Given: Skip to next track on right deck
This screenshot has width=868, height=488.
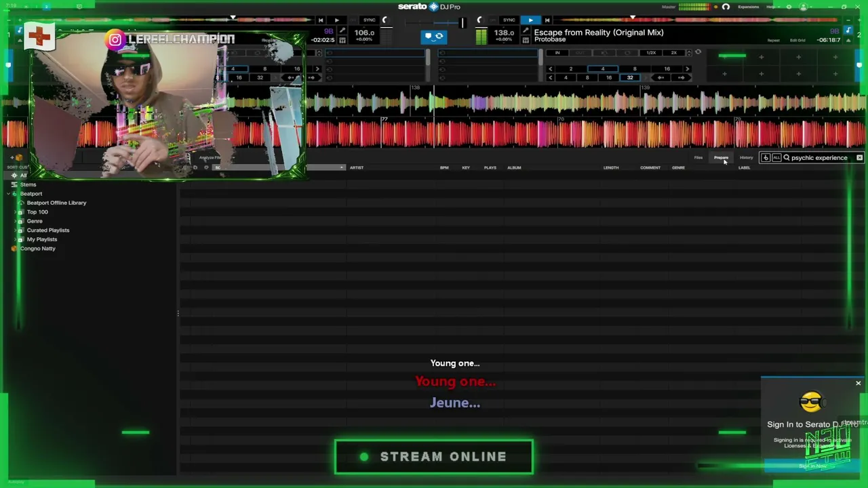Looking at the screenshot, I should pyautogui.click(x=547, y=20).
